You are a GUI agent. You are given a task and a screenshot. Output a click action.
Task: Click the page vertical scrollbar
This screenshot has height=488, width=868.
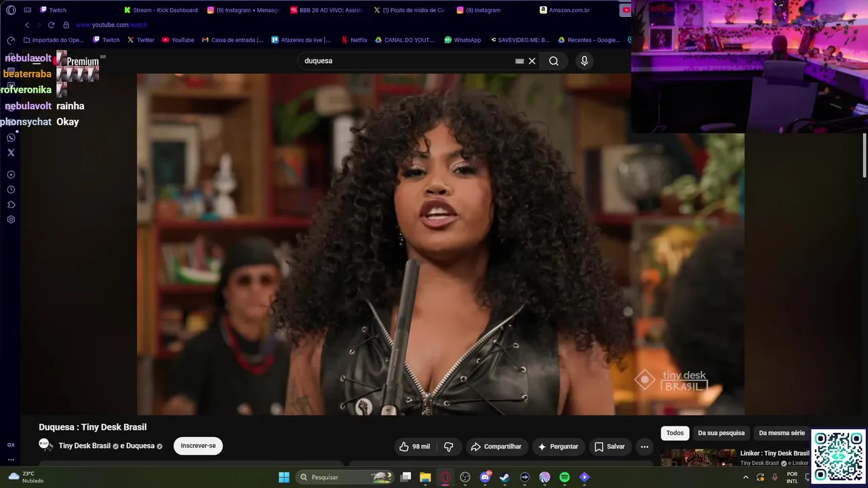point(865,156)
